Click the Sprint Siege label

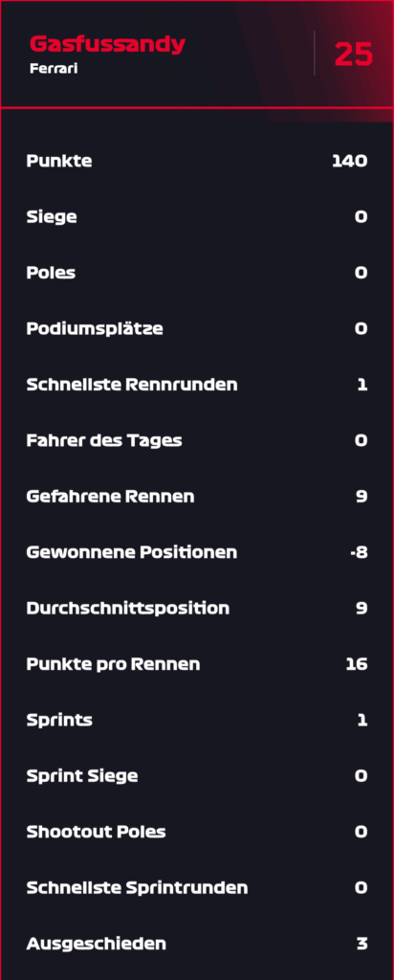point(82,776)
